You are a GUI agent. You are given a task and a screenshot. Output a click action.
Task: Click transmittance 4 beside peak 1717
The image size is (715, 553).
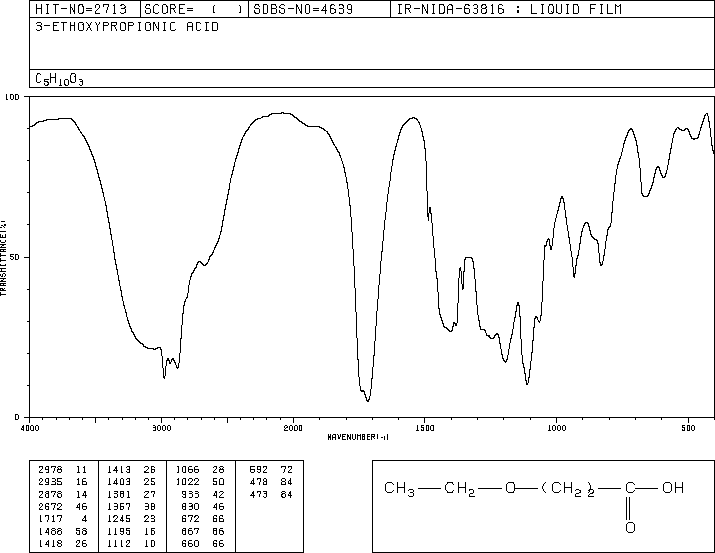pyautogui.click(x=84, y=519)
